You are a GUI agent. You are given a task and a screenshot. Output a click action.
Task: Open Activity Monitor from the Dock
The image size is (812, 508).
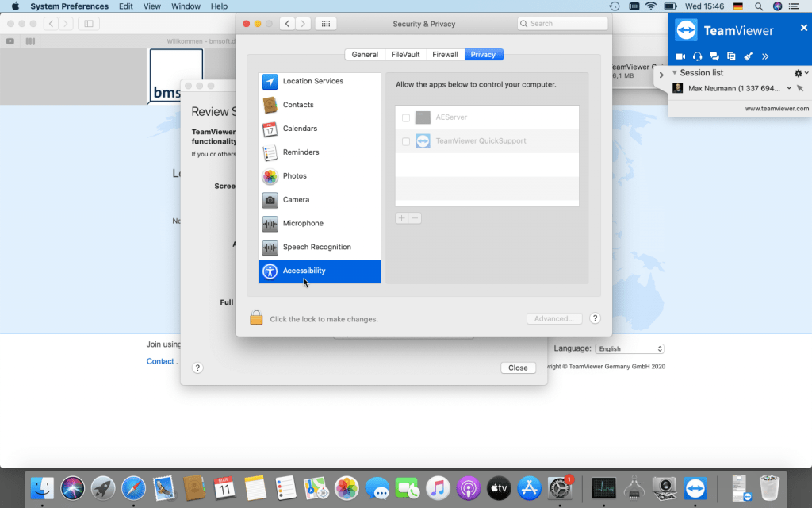click(603, 488)
